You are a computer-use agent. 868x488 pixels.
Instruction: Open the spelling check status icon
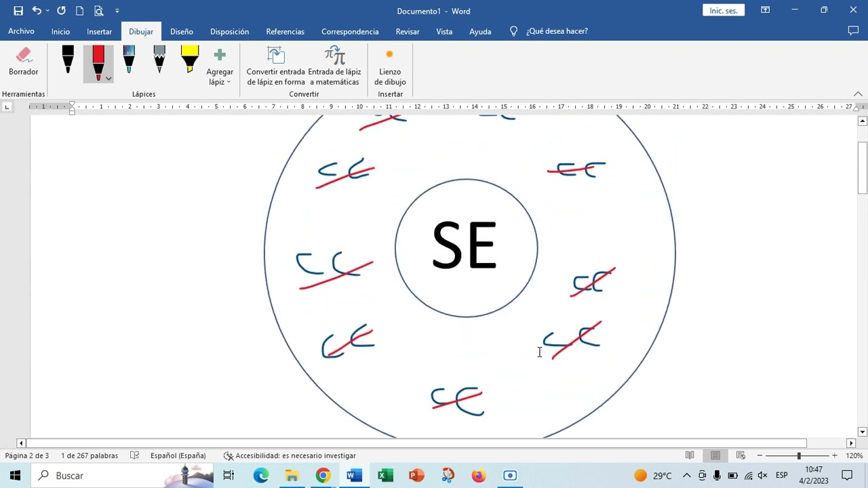tap(134, 455)
